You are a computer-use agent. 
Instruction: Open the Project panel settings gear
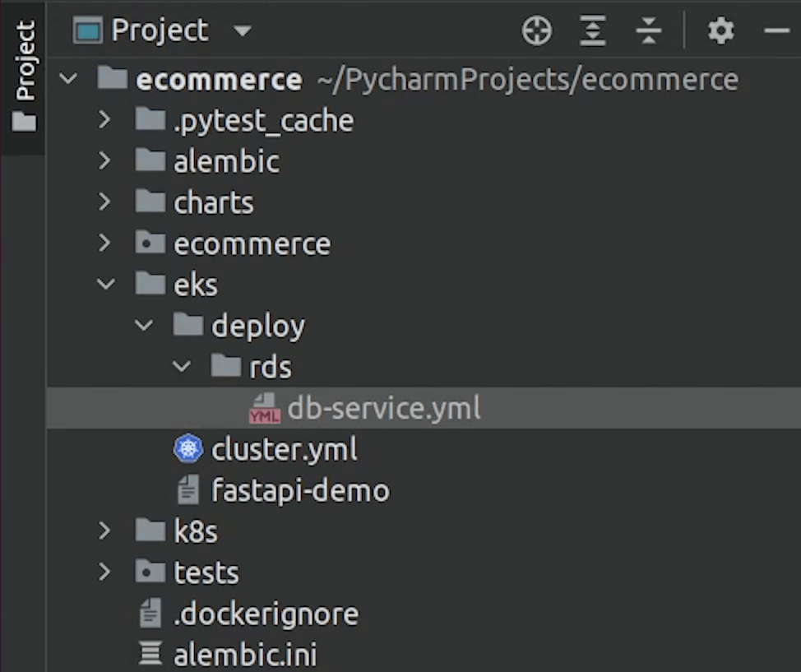720,32
